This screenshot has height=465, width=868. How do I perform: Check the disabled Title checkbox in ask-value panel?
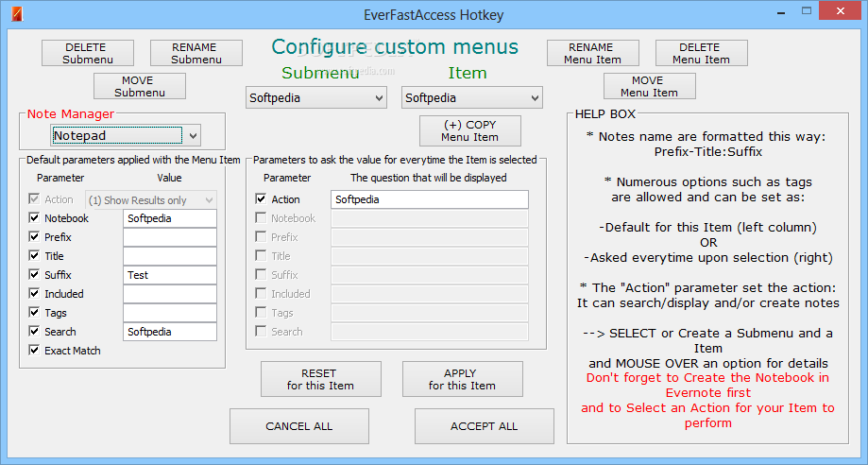coord(261,255)
